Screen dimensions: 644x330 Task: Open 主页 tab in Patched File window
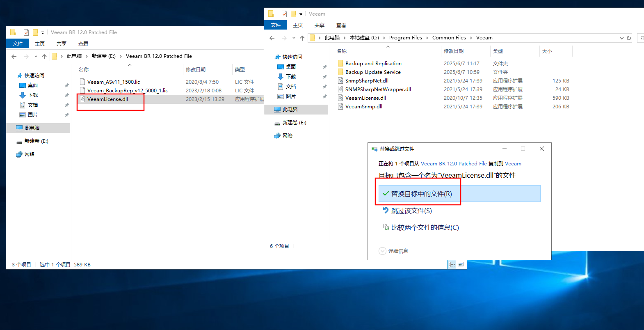(40, 44)
